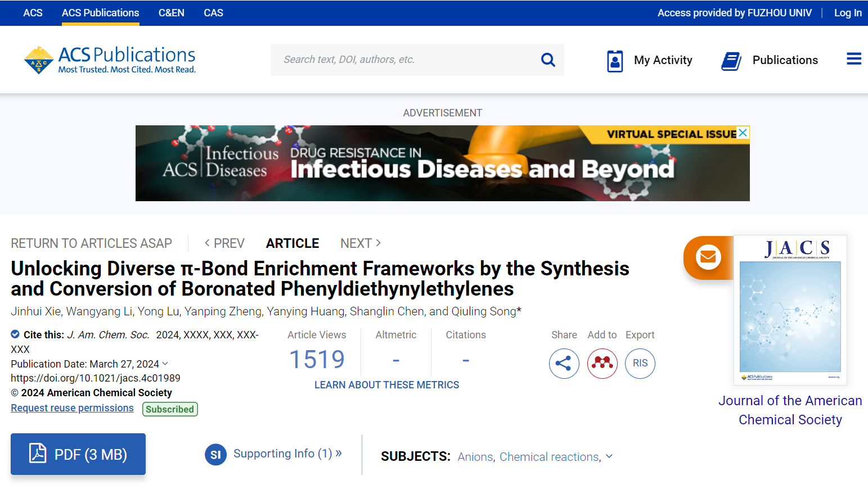Select the CAS top navigation tab
Image resolution: width=868 pixels, height=494 pixels.
[213, 13]
